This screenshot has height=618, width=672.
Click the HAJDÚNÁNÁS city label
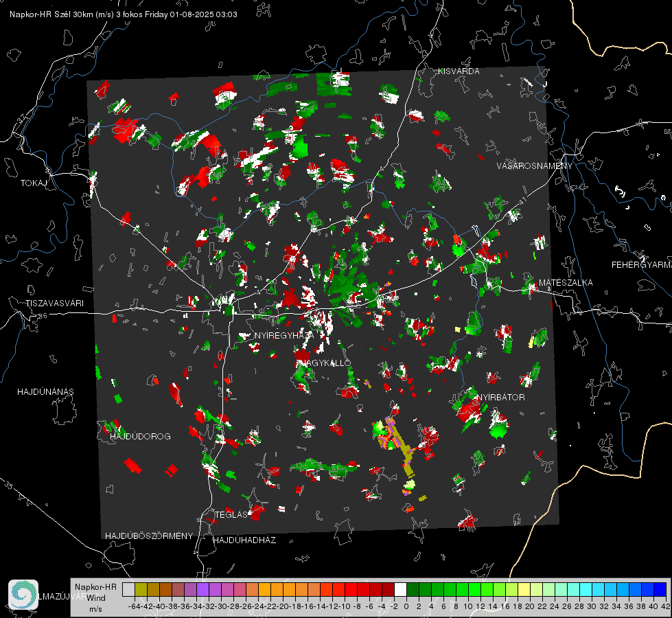[45, 392]
